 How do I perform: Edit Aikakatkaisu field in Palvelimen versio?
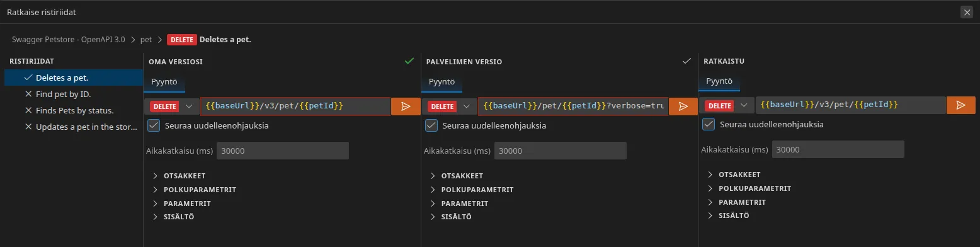[x=561, y=151]
